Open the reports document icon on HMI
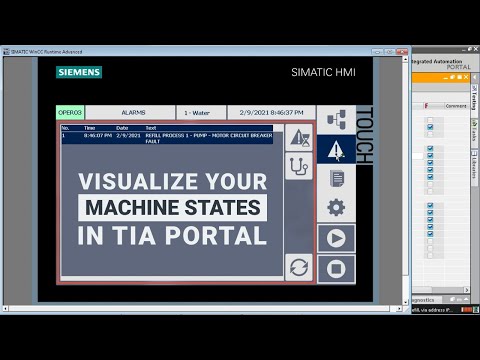 336,178
